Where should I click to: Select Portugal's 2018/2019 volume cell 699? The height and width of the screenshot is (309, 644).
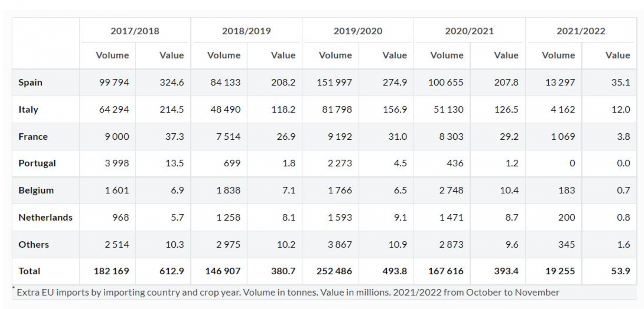(x=232, y=164)
